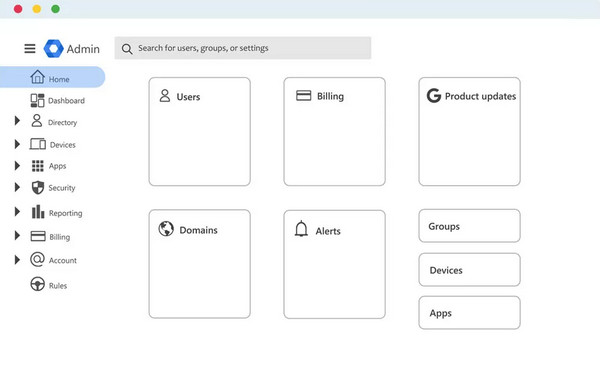Viewport: 600px width, 369px height.
Task: Click the credit card icon on Billing card
Action: 304,95
